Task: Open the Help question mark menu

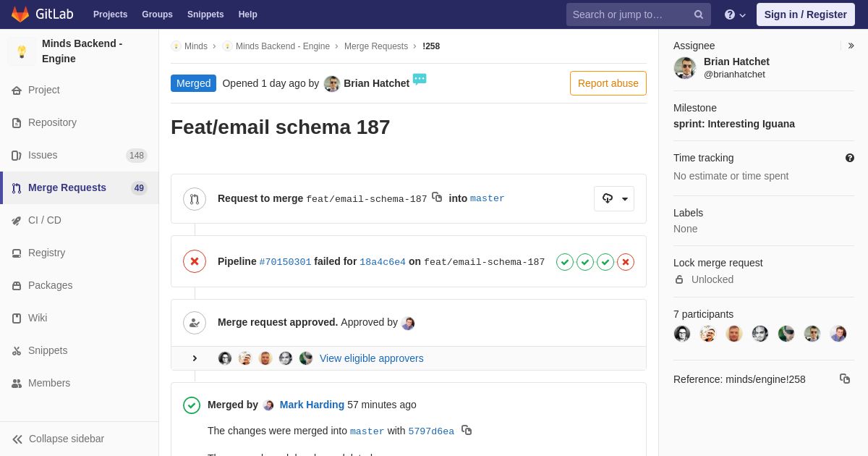Action: (x=735, y=14)
